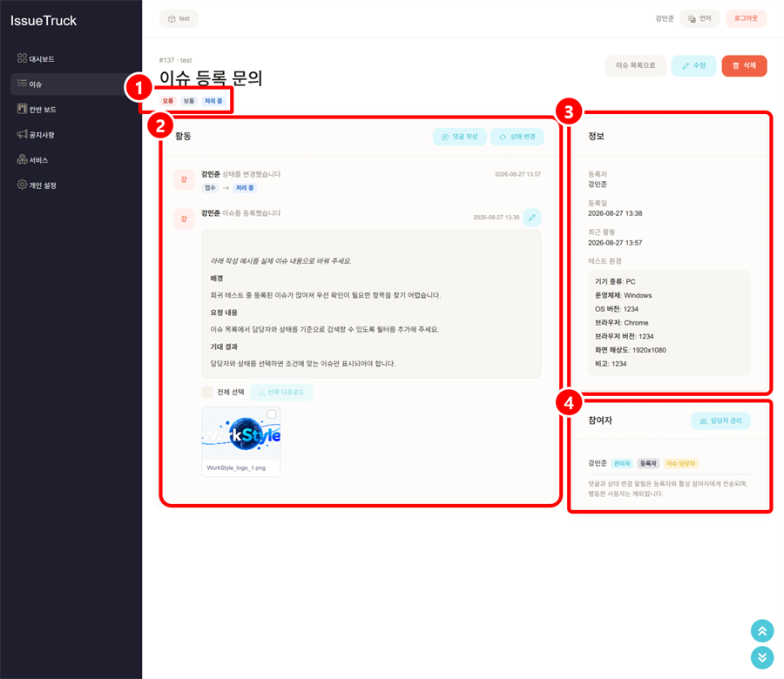The width and height of the screenshot is (784, 679).
Task: Open the WorkStyle_logo_1.png attachment thumbnail
Action: click(241, 441)
